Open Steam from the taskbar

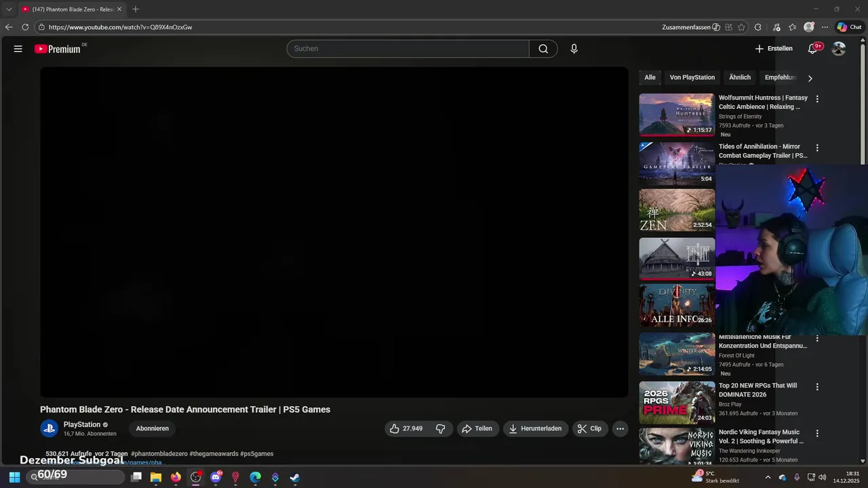point(295,477)
